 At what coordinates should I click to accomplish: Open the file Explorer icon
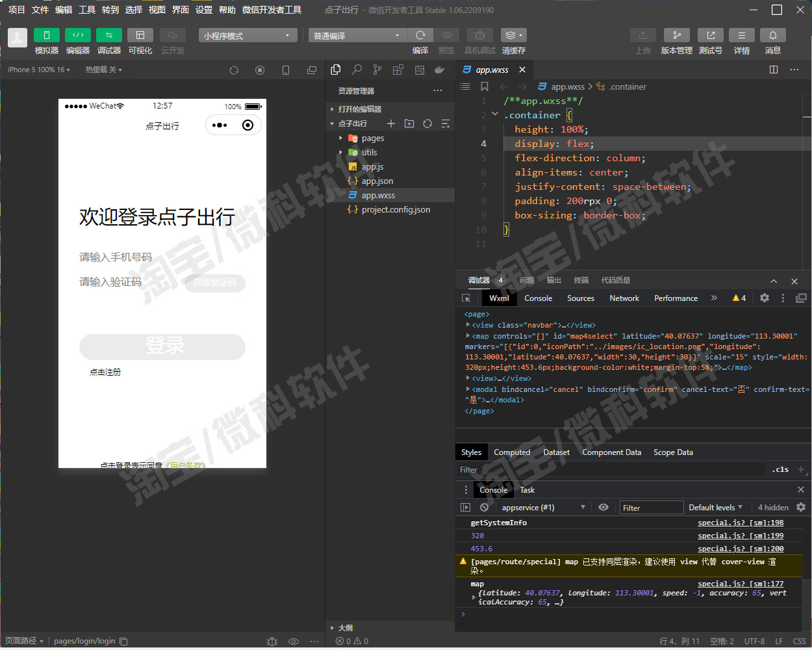(x=336, y=70)
